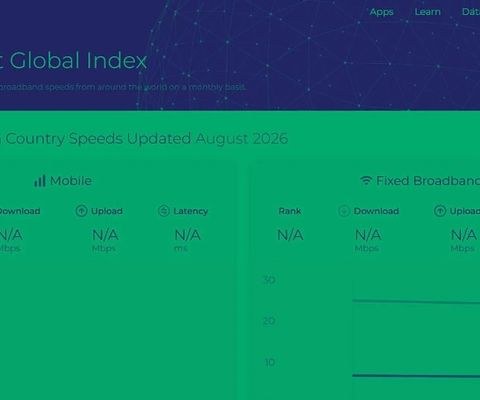
Task: Click the 10 label on the chart axis
Action: click(270, 362)
